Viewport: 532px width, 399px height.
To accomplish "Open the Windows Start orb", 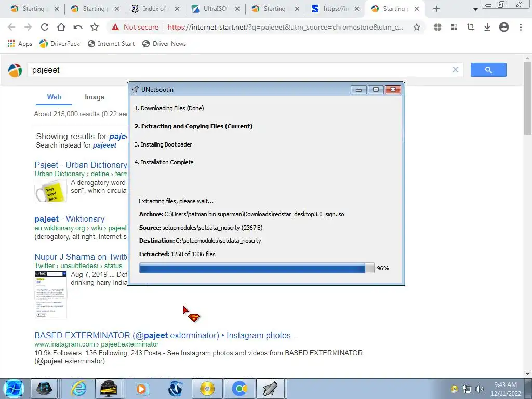I will [13, 389].
